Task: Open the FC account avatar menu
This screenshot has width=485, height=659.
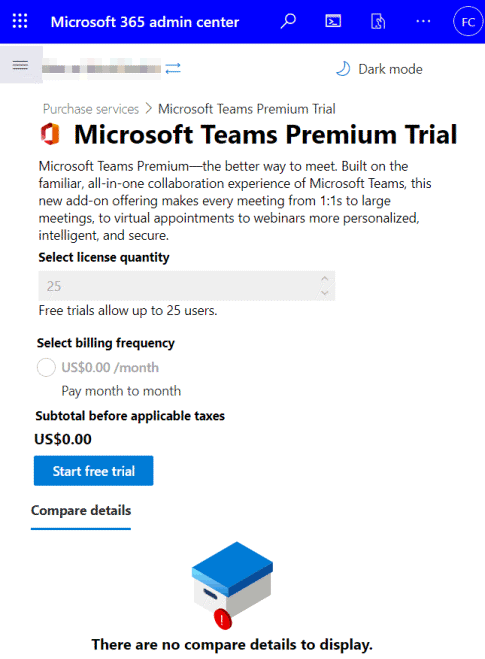Action: coord(468,22)
